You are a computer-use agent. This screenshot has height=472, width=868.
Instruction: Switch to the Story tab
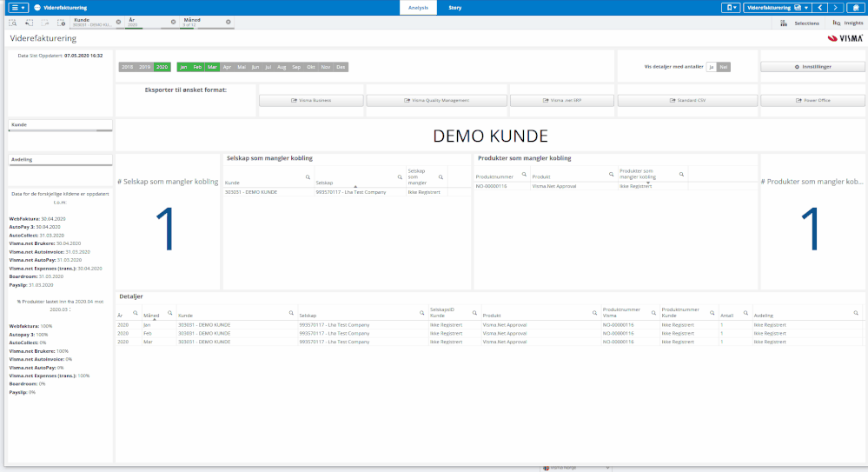pos(454,7)
